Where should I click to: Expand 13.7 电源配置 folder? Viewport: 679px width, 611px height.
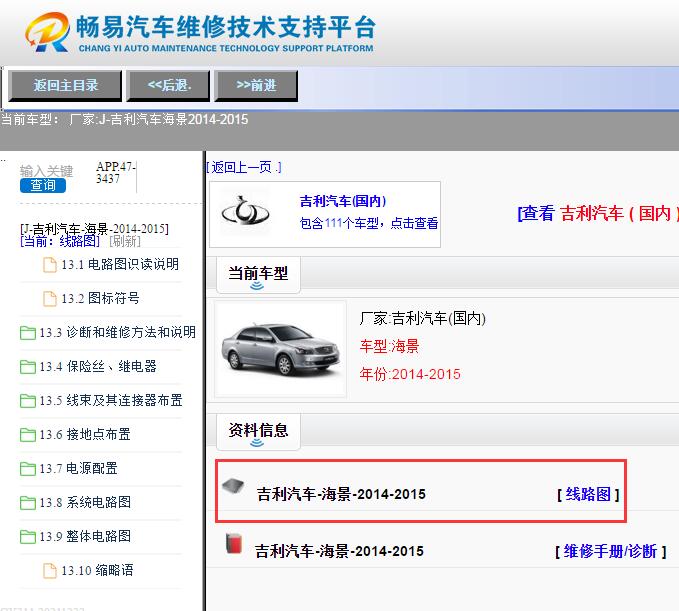pos(78,469)
